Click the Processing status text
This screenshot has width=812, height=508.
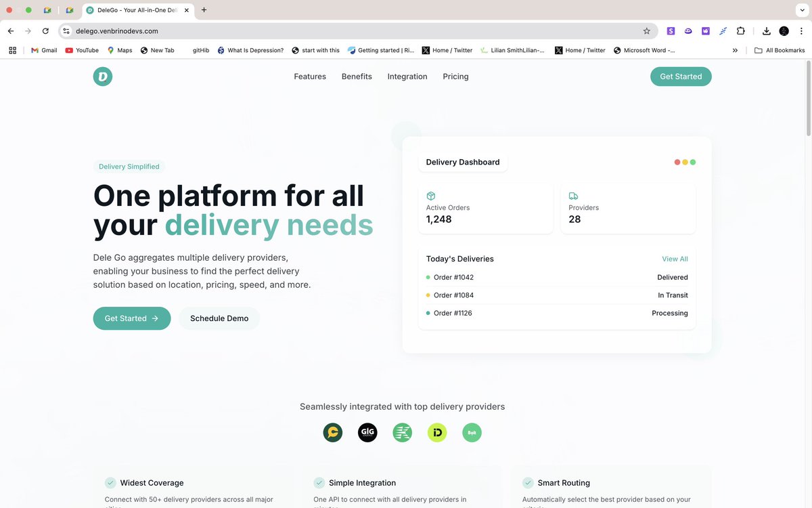point(670,313)
